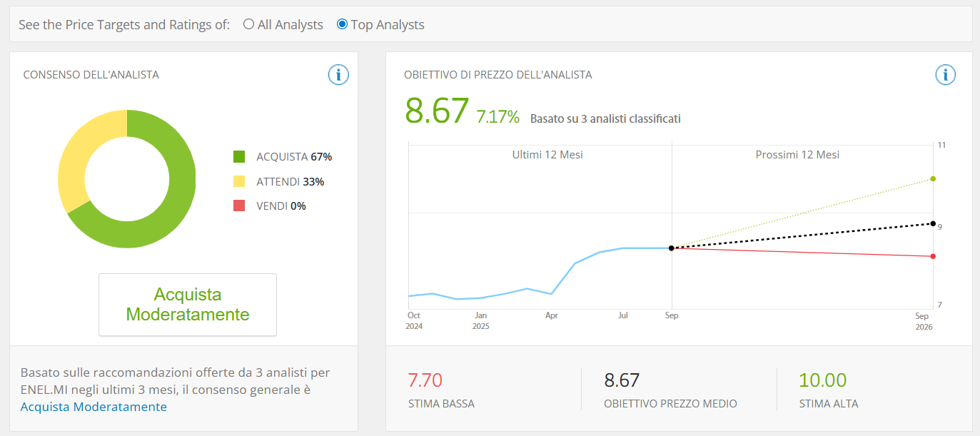Click the green high estimate endpoint dot
The width and height of the screenshot is (980, 436).
tap(933, 179)
